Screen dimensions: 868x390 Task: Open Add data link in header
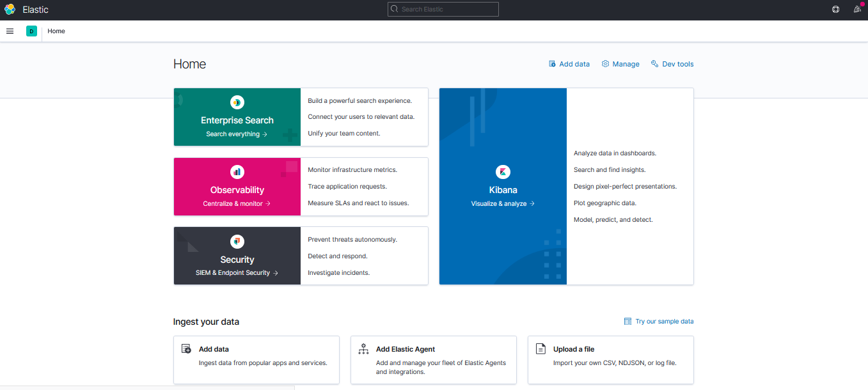569,64
